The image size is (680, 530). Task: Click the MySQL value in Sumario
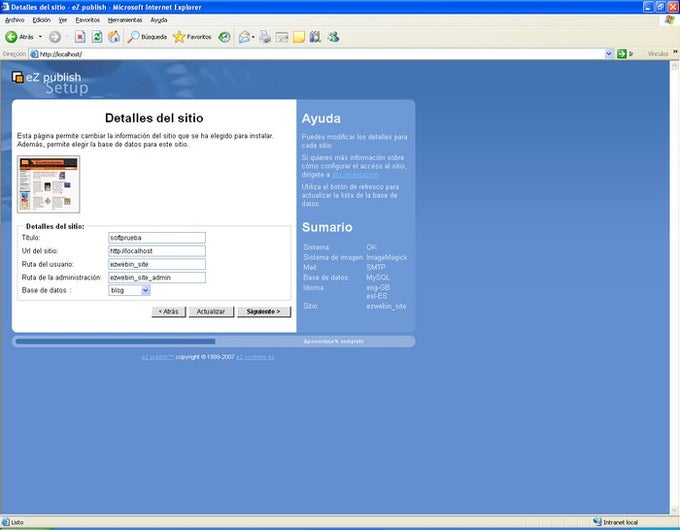(378, 278)
